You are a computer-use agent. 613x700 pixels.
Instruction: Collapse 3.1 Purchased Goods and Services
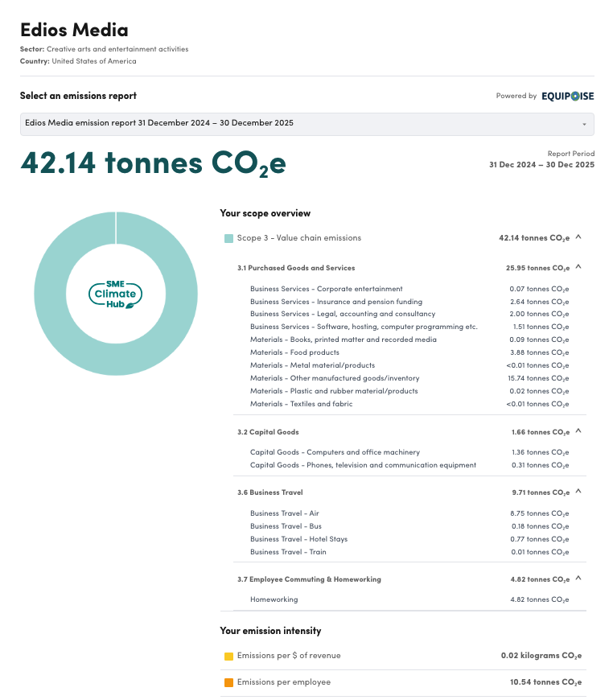(x=578, y=267)
